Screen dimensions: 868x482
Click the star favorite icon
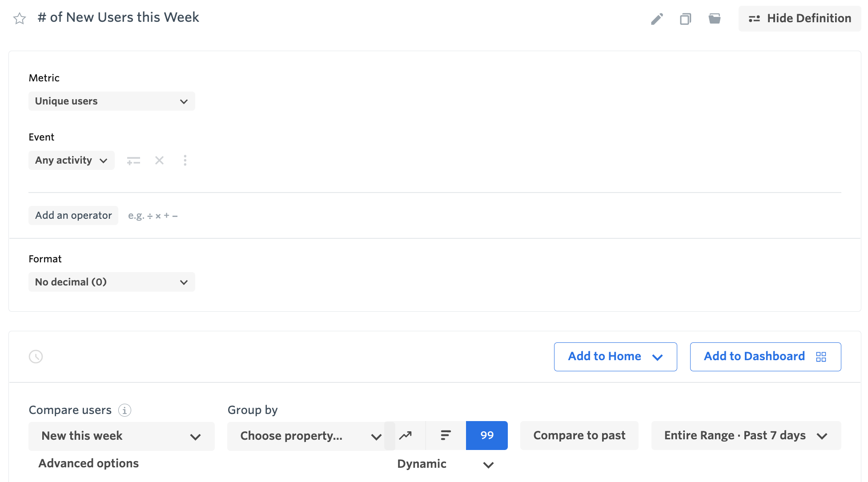pos(20,19)
